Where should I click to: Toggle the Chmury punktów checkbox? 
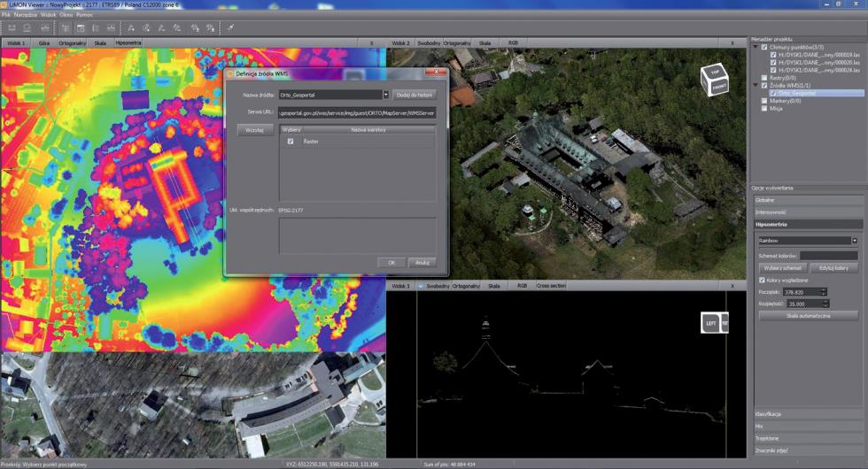[x=764, y=48]
